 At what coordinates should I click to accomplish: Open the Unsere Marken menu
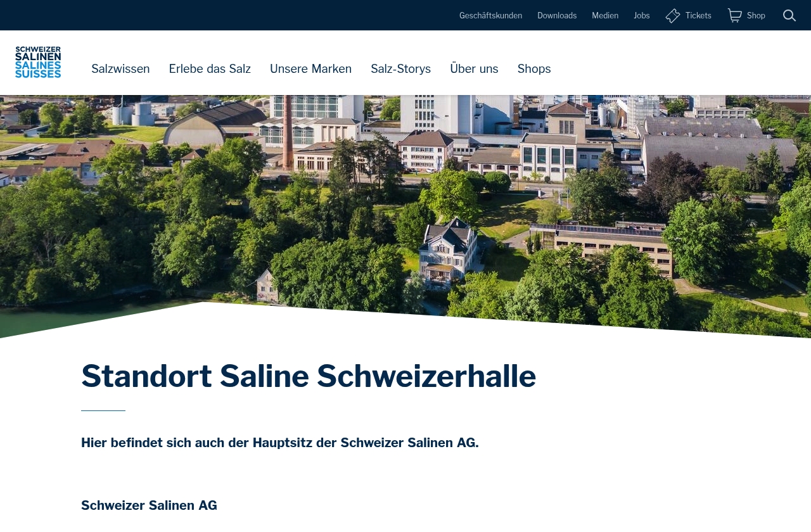point(310,69)
